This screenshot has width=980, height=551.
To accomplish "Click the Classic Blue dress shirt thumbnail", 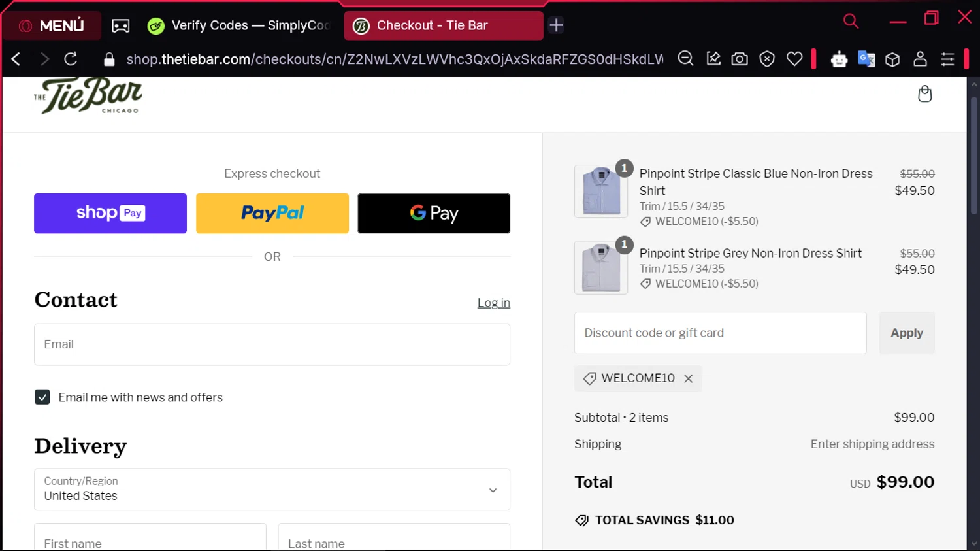I will [x=601, y=191].
